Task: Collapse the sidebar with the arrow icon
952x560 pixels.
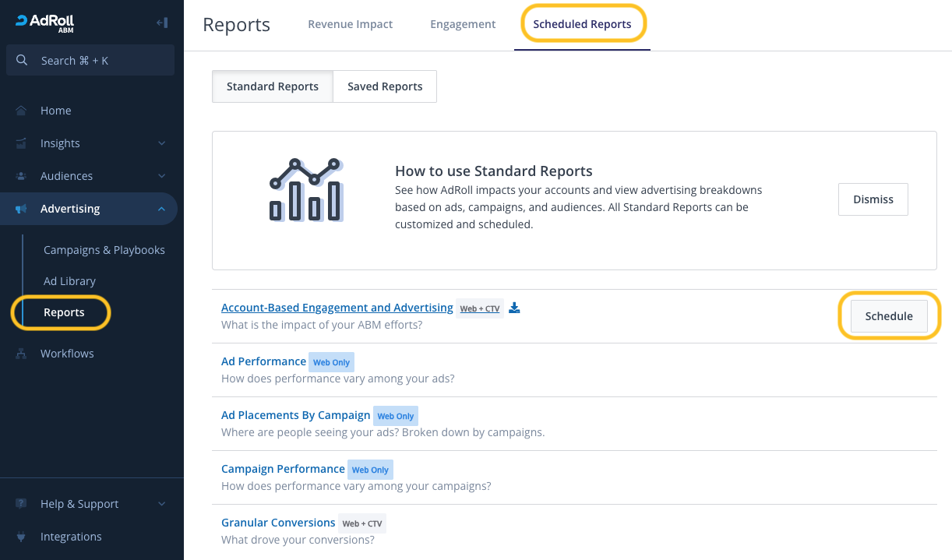Action: 162,23
